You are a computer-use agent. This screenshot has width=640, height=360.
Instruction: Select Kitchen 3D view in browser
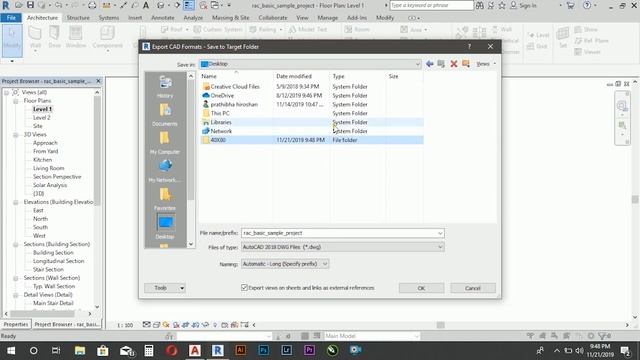tap(42, 160)
